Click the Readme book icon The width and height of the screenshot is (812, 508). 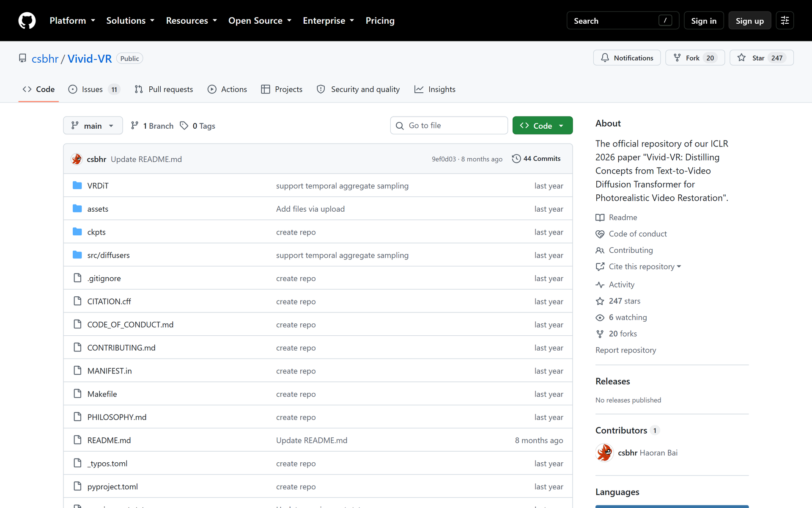pos(600,217)
